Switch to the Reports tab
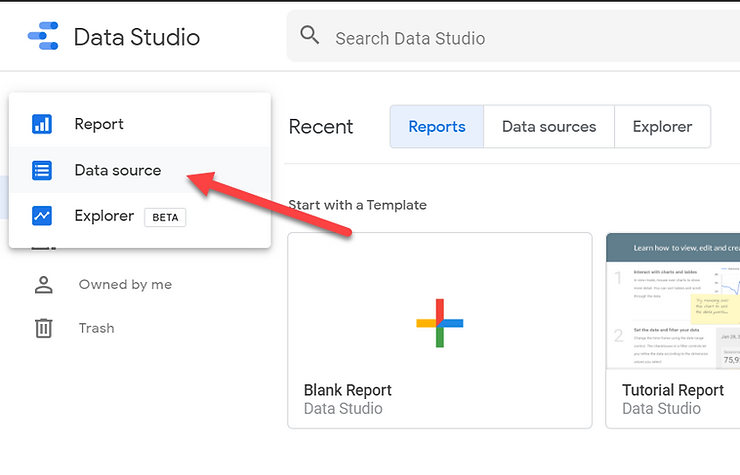740x475 pixels. click(x=437, y=127)
